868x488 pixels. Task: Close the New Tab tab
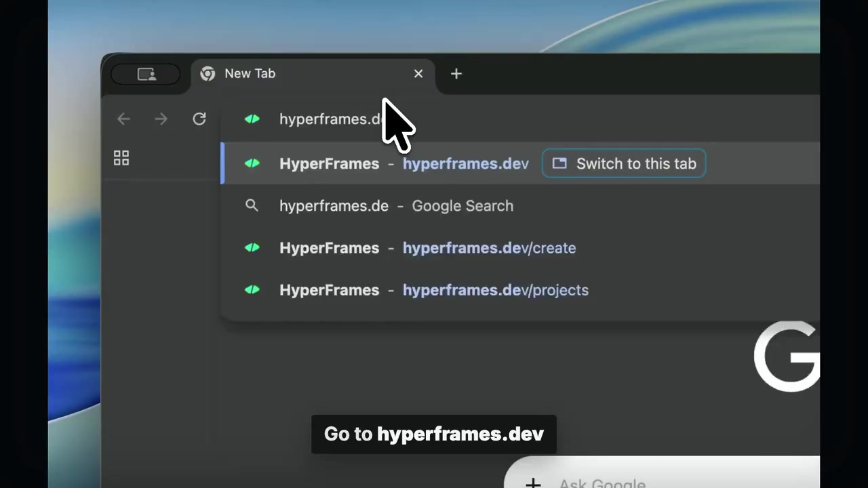418,74
